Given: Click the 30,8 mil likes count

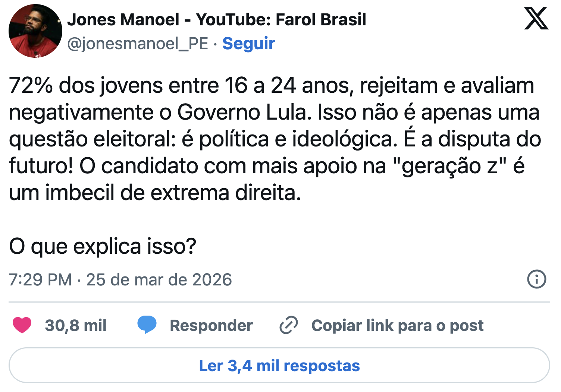Looking at the screenshot, I should tap(76, 325).
